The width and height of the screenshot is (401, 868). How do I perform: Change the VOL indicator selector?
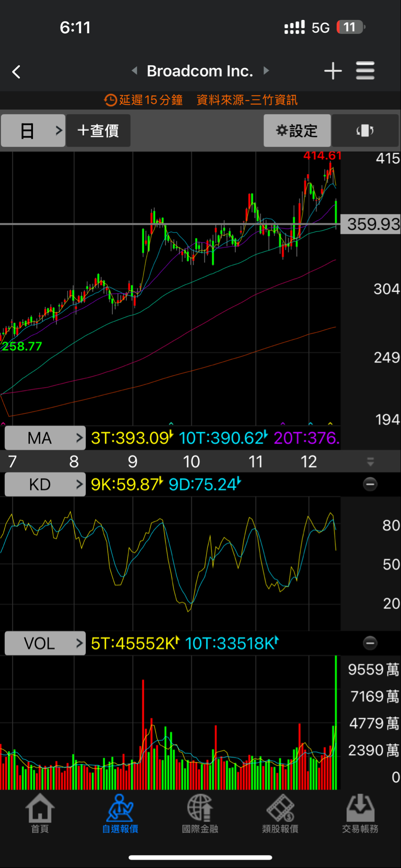[x=45, y=643]
